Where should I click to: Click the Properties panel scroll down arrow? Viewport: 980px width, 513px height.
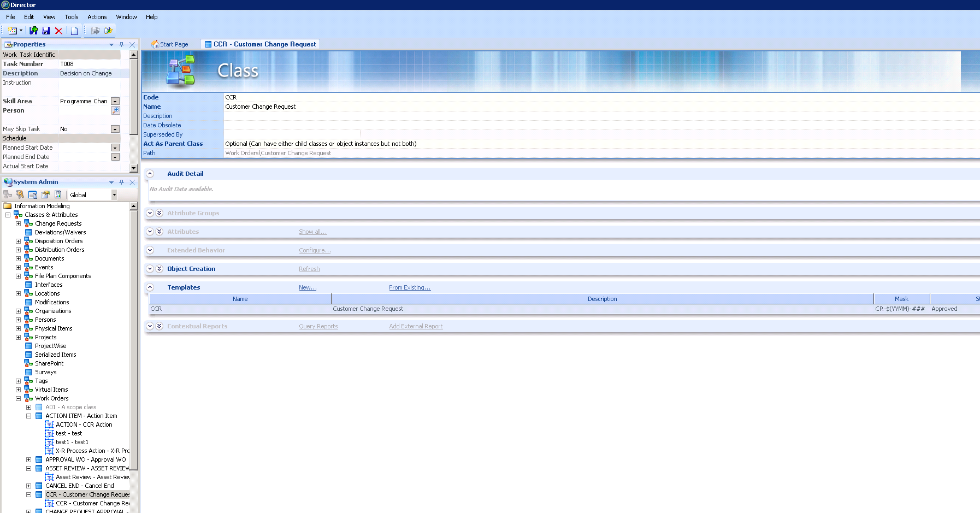click(134, 168)
